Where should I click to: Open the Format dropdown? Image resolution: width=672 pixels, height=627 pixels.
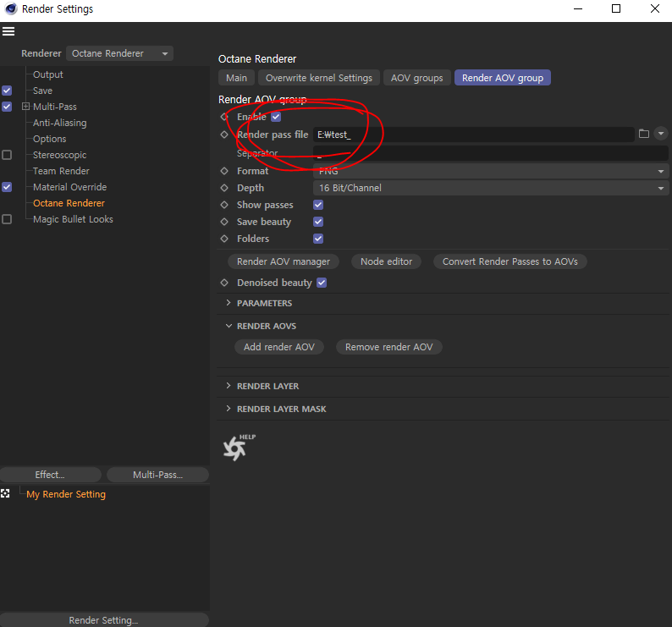tap(490, 171)
